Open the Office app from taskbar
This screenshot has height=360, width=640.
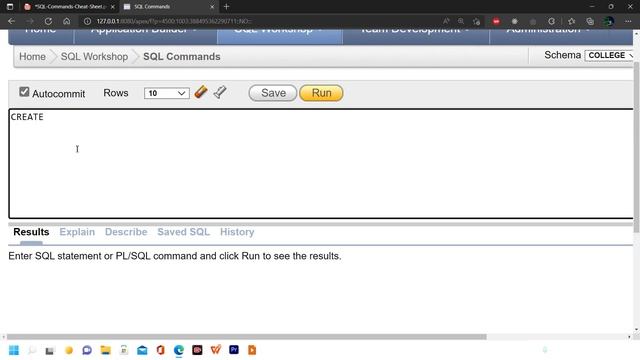point(160,350)
